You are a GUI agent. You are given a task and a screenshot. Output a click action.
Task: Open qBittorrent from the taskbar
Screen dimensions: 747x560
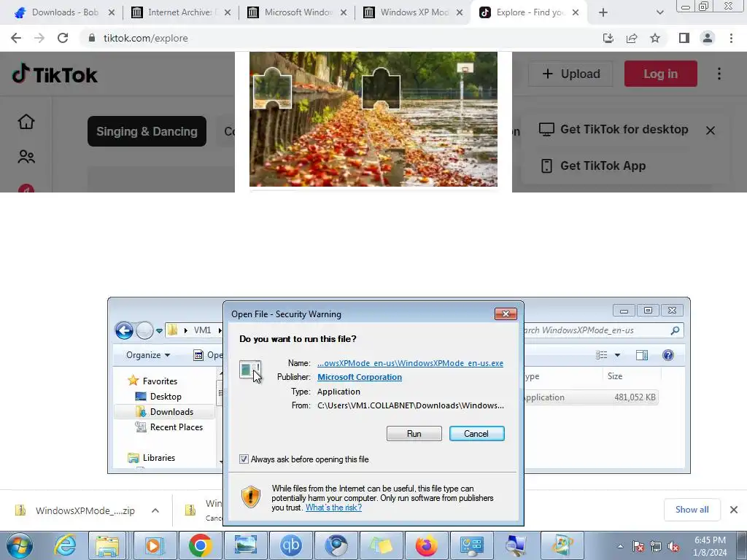(291, 545)
